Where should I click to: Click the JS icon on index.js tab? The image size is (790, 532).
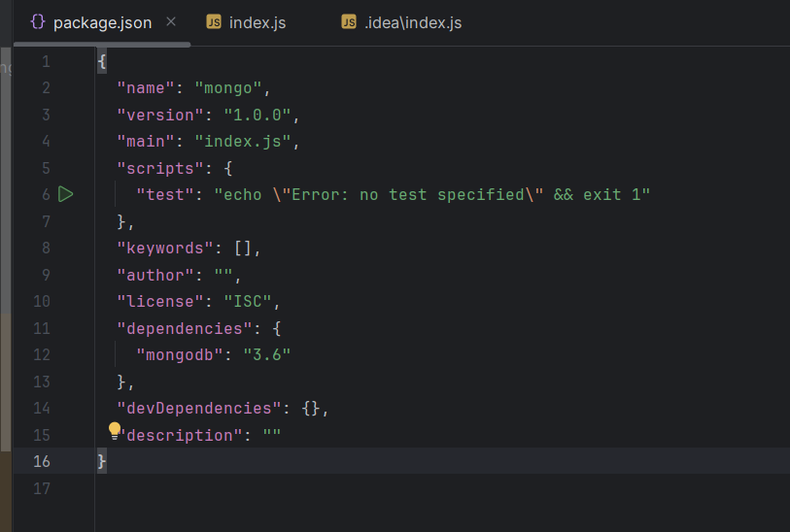pos(214,21)
